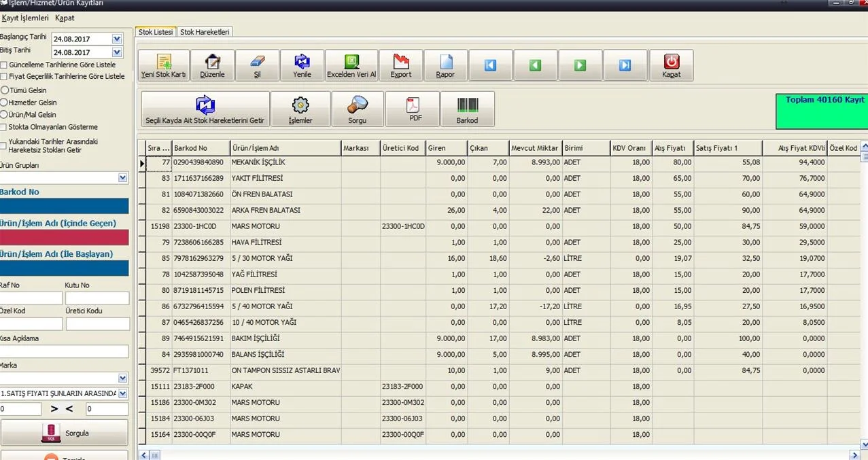
Task: Click Seçili Kayda Ait Stok Hareketlerini Getir
Action: tap(205, 109)
